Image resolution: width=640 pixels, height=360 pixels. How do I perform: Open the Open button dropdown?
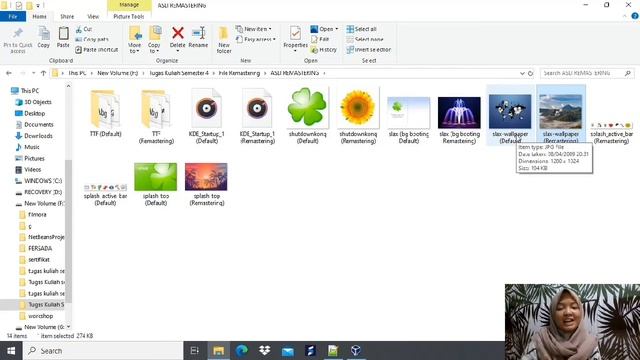(337, 29)
